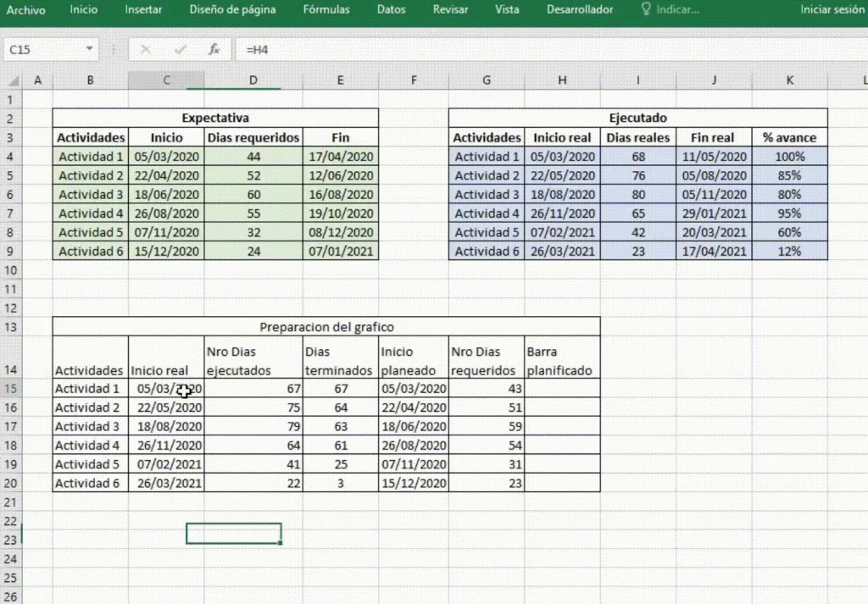
Task: Select column C header
Action: [x=166, y=80]
